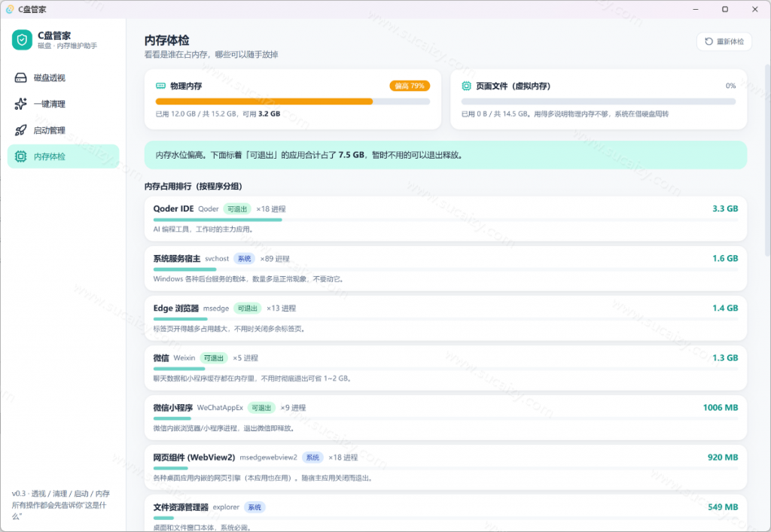The width and height of the screenshot is (771, 532).
Task: Click the 1.4 GB value for msedge
Action: pyautogui.click(x=725, y=308)
